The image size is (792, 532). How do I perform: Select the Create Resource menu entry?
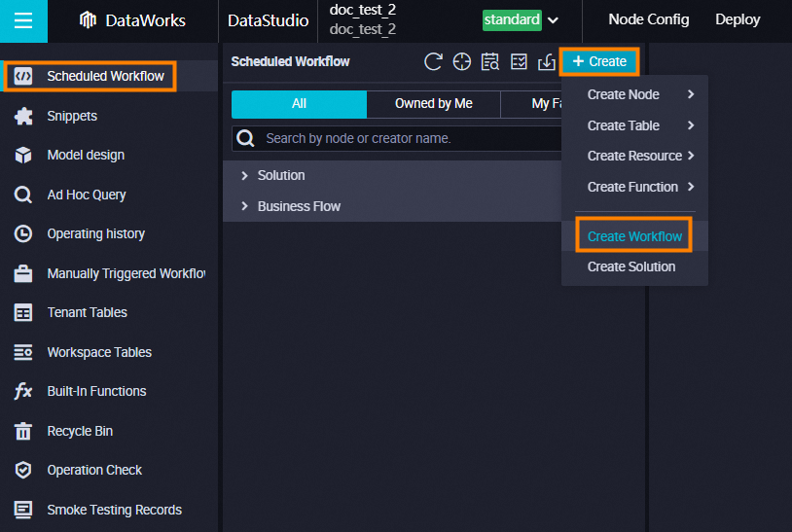click(x=634, y=156)
